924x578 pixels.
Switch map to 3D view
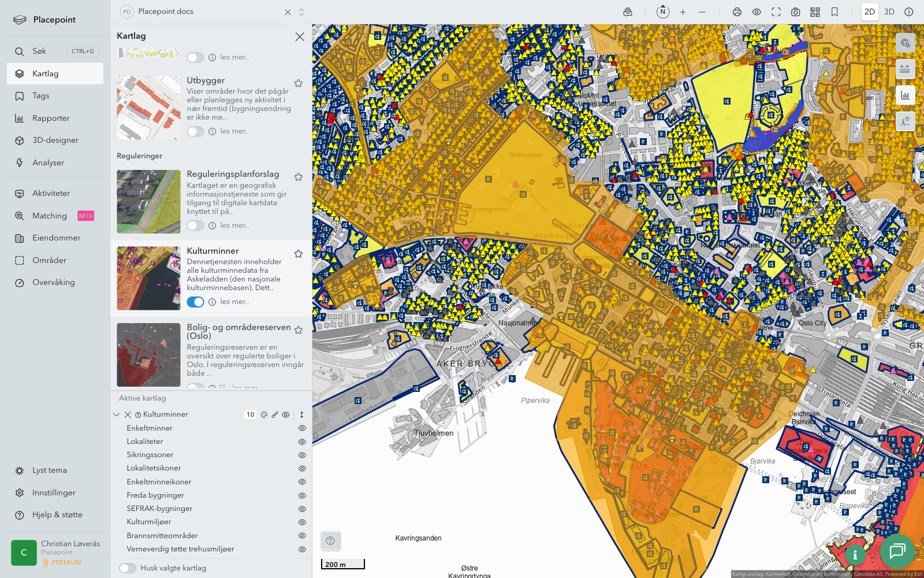(889, 12)
